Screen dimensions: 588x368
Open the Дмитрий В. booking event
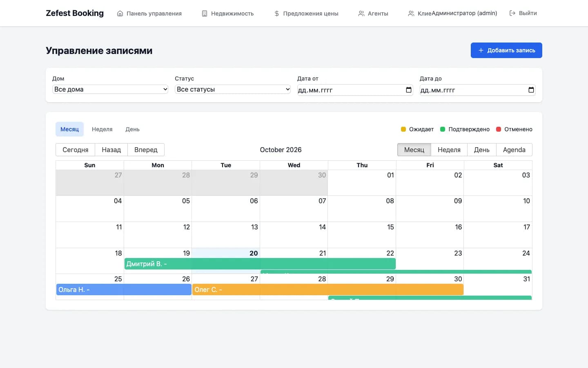260,264
